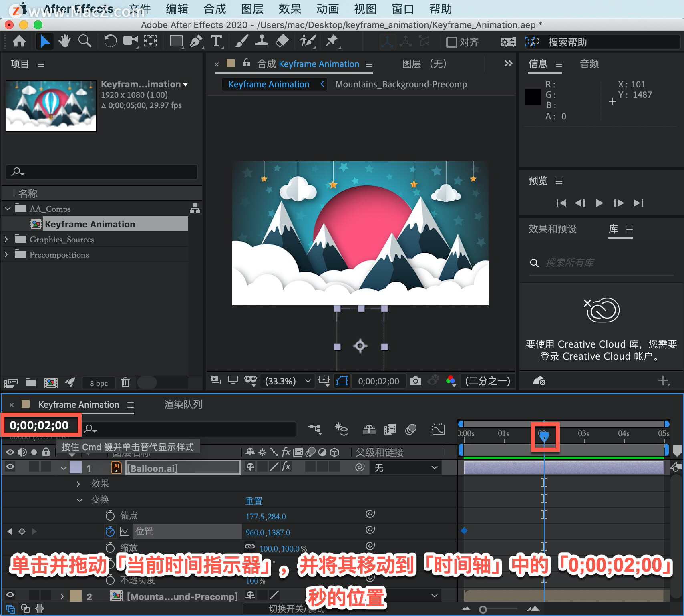
Task: Hide the Mountains Background-Precomp layer
Action: [10, 595]
